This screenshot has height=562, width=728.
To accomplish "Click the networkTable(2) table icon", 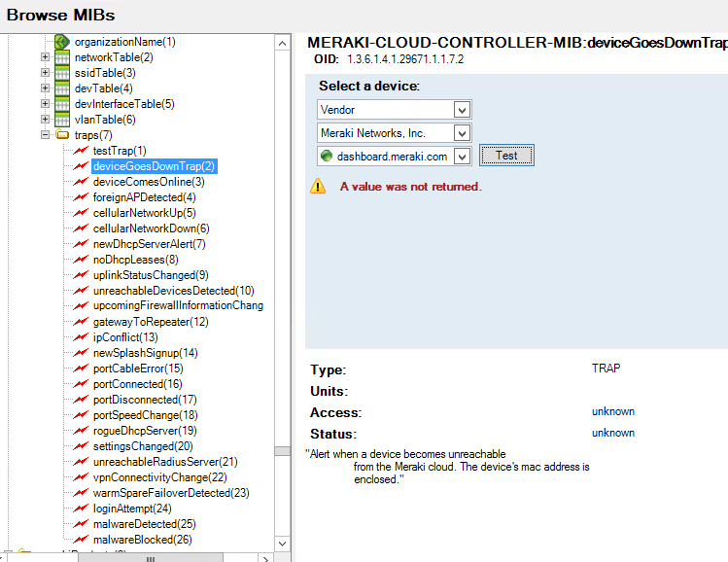I will pyautogui.click(x=62, y=57).
